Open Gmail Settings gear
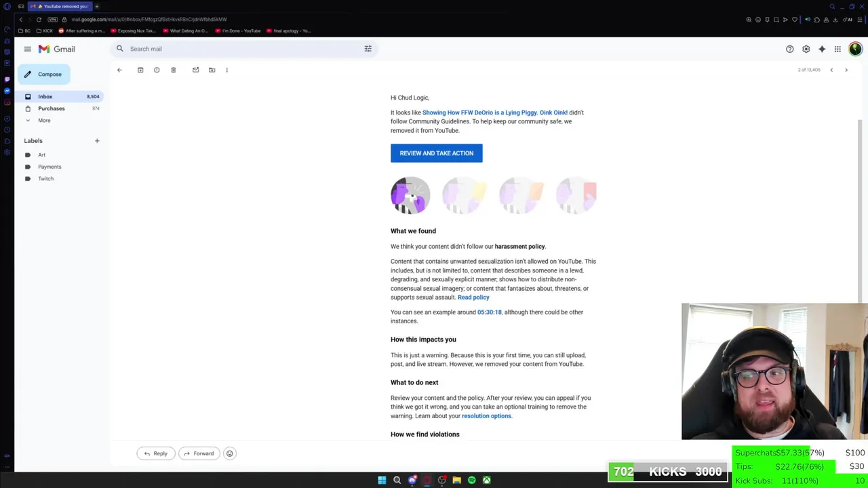This screenshot has width=868, height=488. coord(806,49)
